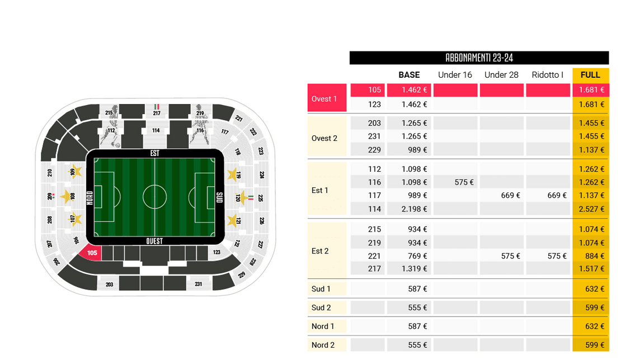Click the FULL column header
The width and height of the screenshot is (625, 364).
tap(590, 75)
